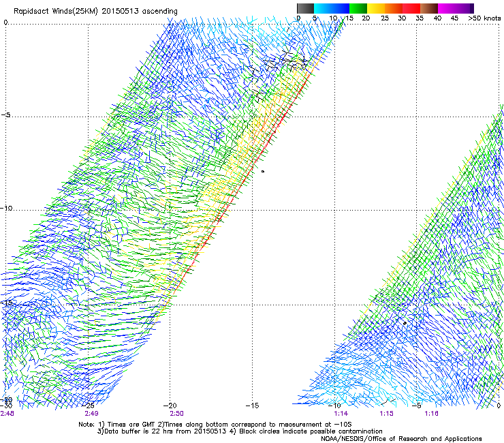Click the "2:48" swath time label
This screenshot has width=504, height=443.
pyautogui.click(x=7, y=414)
